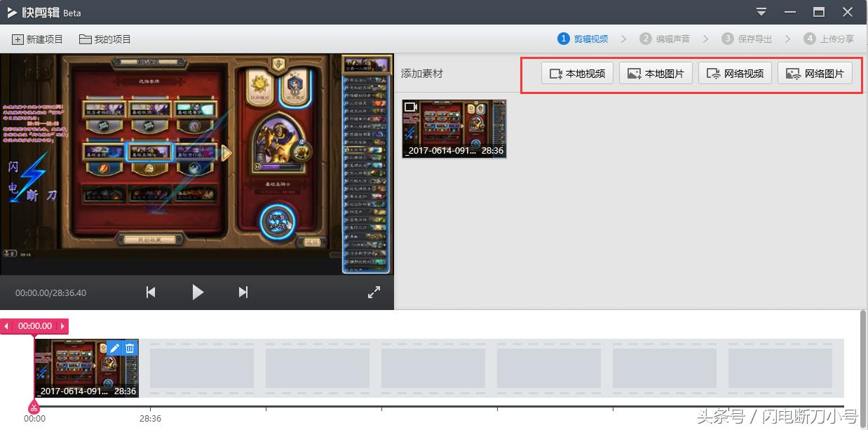This screenshot has width=868, height=430.
Task: Add a 本地图片 local picture
Action: [656, 74]
